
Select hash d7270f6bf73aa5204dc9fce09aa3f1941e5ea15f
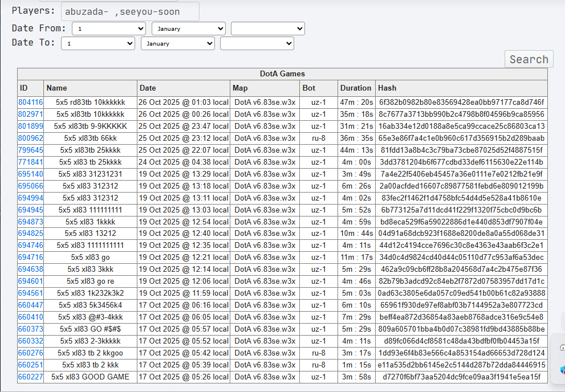coord(461,377)
